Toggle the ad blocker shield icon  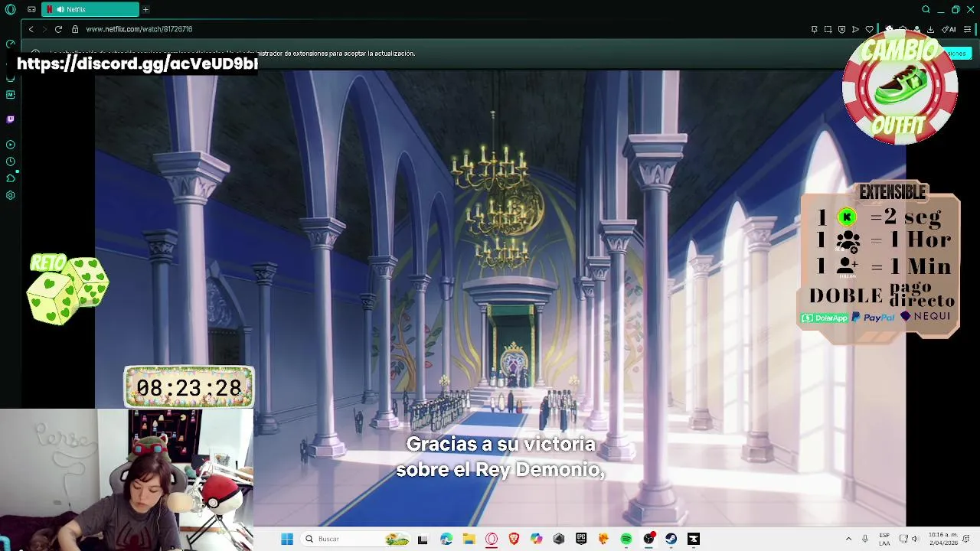[841, 29]
